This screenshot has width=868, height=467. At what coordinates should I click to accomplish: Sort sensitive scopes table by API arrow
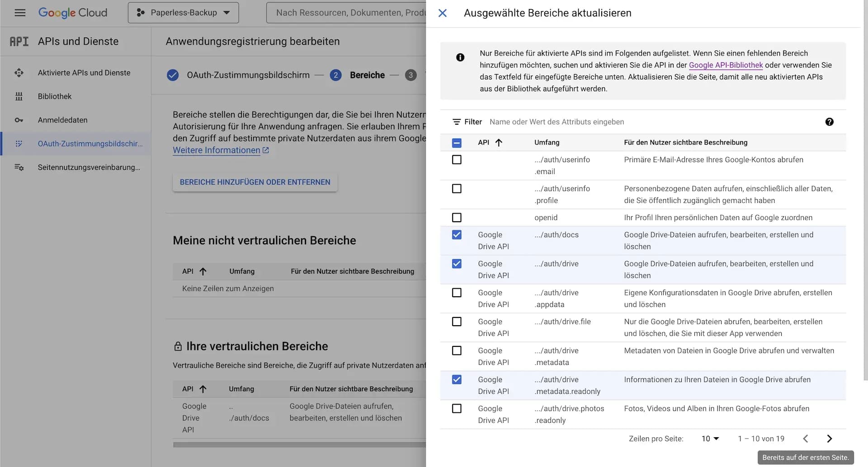tap(203, 389)
